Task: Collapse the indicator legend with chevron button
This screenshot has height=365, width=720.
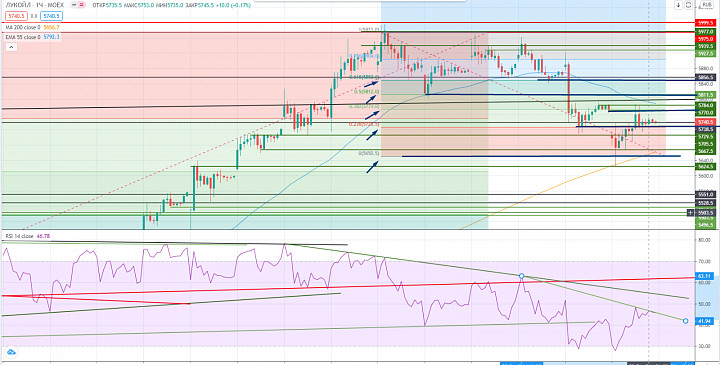Action: [11, 47]
